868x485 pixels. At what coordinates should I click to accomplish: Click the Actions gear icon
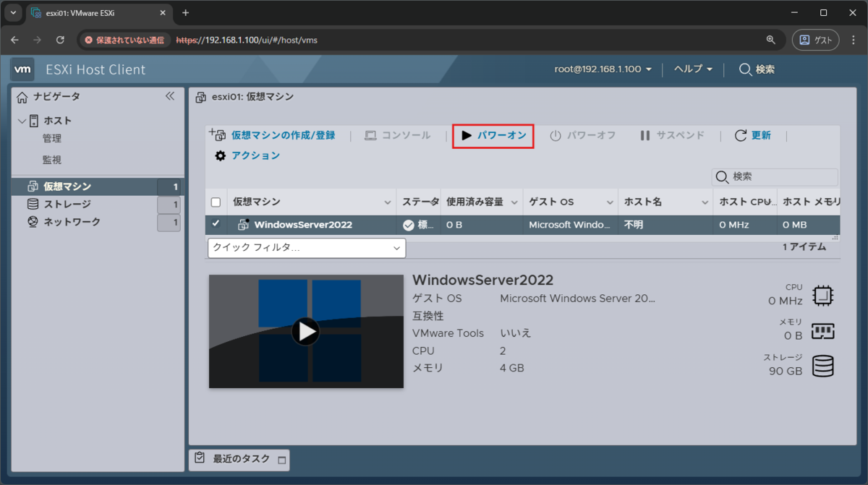[x=221, y=155]
